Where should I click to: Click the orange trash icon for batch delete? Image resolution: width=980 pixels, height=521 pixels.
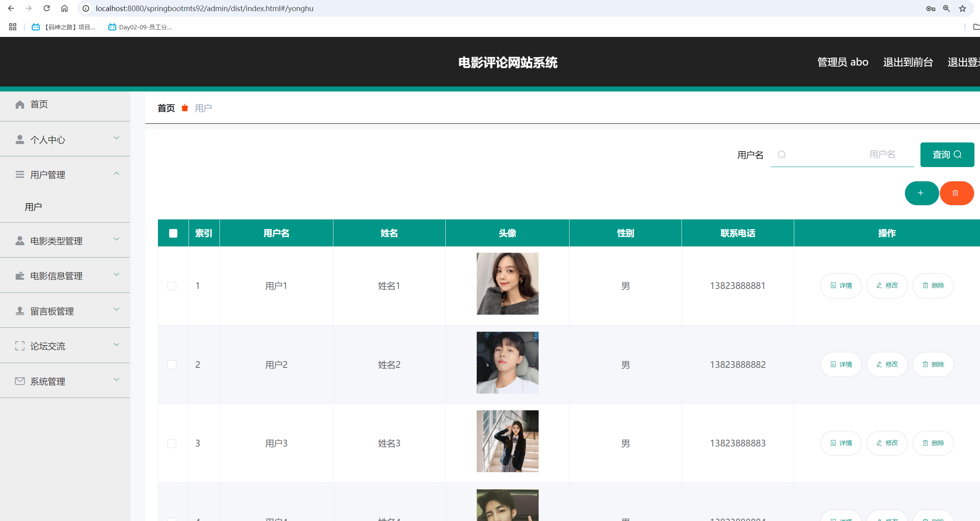957,193
